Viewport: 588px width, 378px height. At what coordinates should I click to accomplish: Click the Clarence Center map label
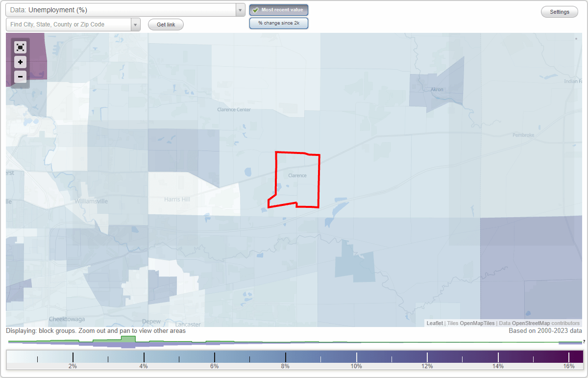[234, 110]
